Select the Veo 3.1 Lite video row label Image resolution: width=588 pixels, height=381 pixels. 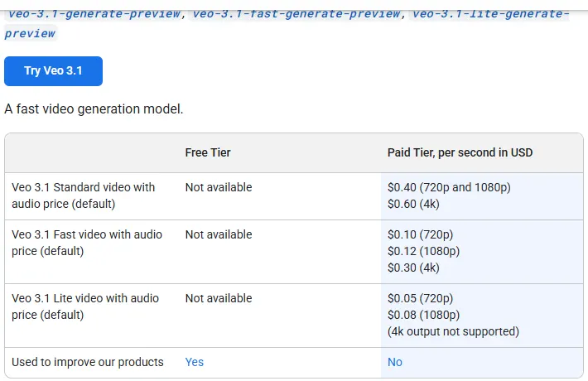(85, 306)
